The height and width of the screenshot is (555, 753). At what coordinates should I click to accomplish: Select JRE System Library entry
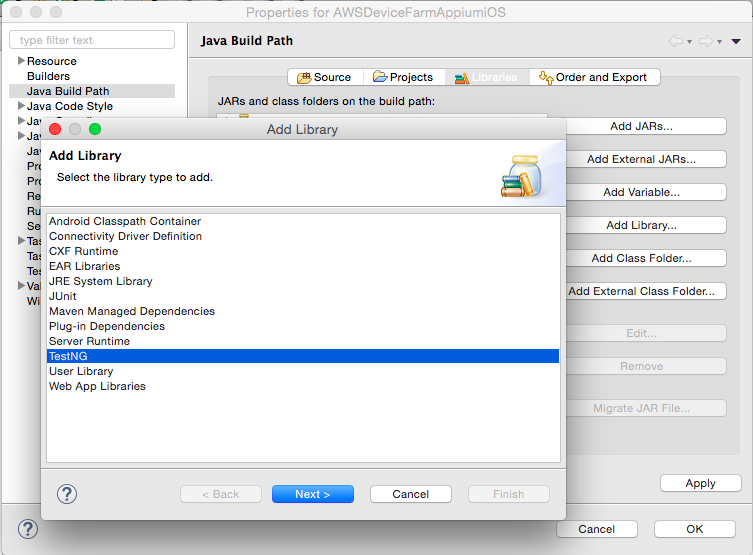point(303,281)
